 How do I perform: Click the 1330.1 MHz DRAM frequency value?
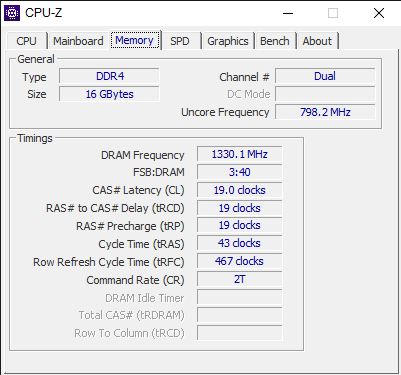(239, 154)
